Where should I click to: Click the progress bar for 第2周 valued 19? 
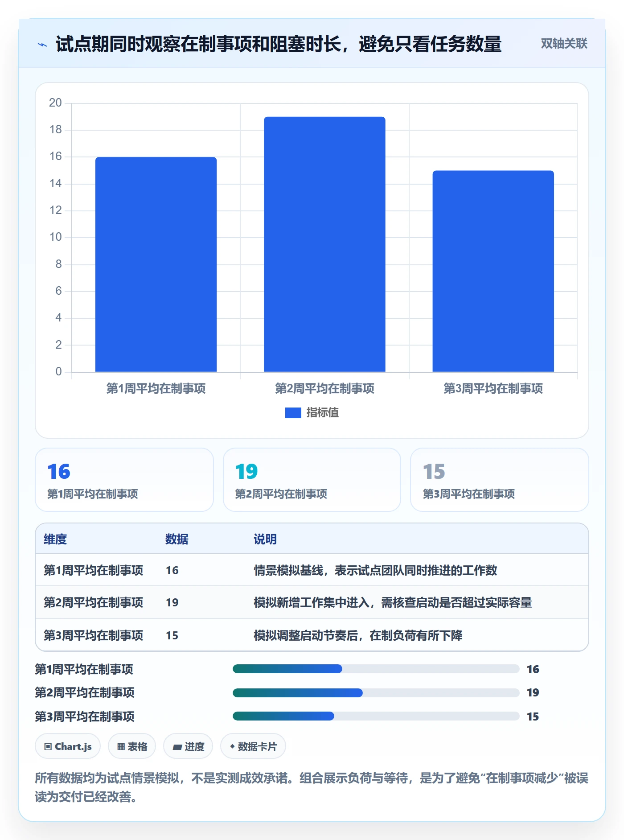(x=376, y=692)
